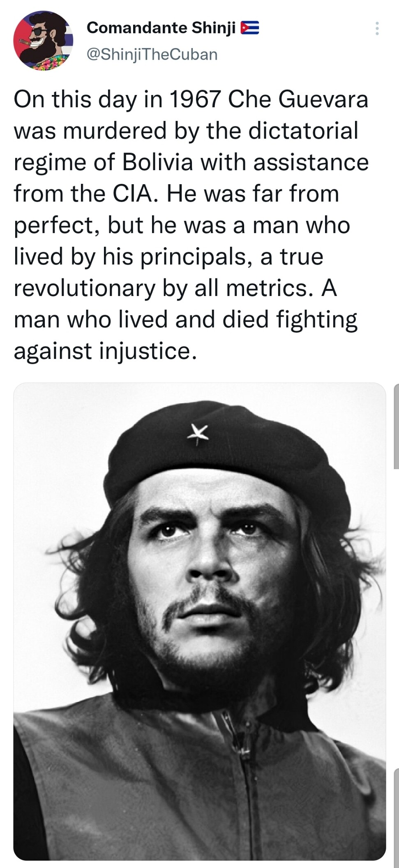The height and width of the screenshot is (868, 399).
Task: Show the next image peeking at upper right edge
Action: (396, 426)
